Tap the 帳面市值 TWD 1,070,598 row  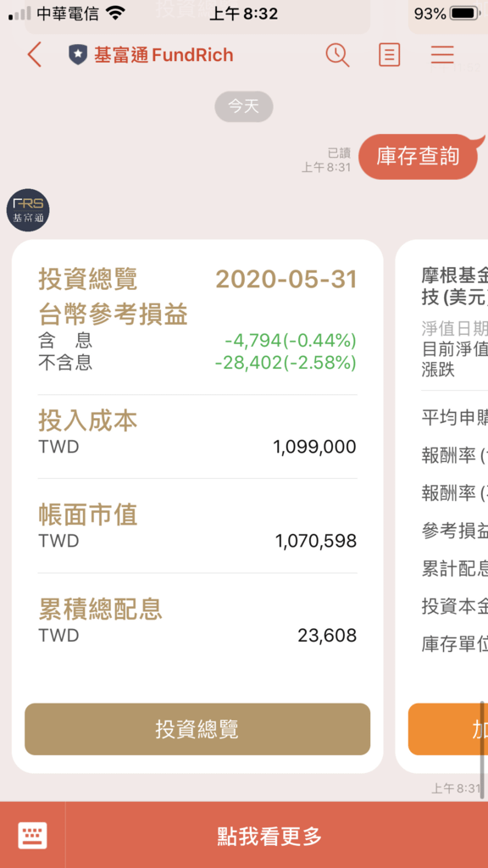197,527
